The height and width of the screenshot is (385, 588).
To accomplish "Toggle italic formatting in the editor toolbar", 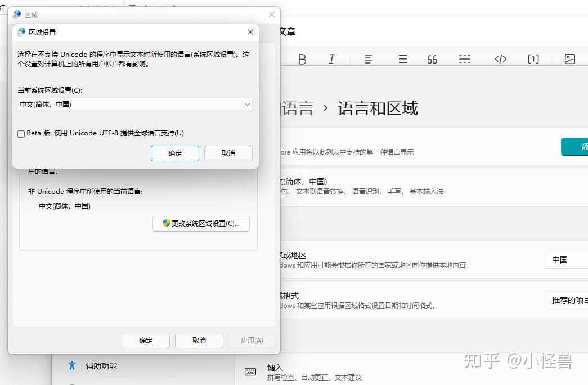I will coord(331,59).
